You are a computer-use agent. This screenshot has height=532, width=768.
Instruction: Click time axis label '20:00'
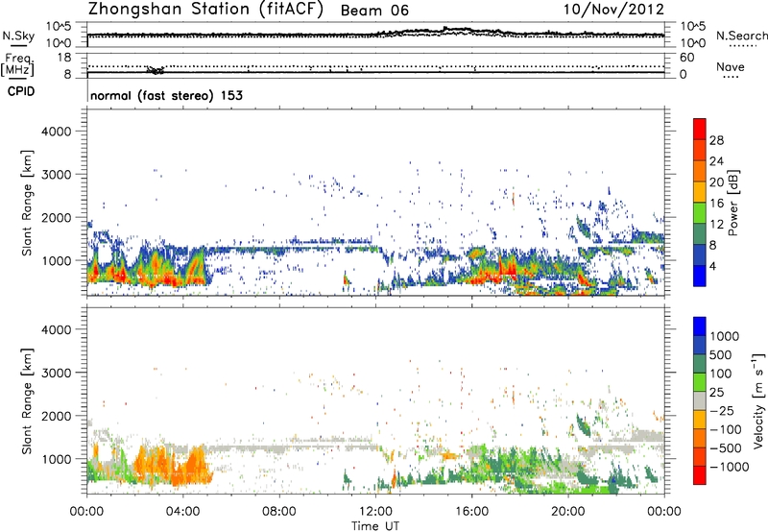[567, 512]
